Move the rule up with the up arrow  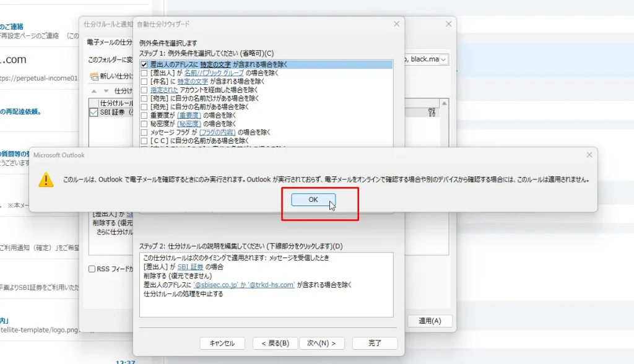point(94,91)
